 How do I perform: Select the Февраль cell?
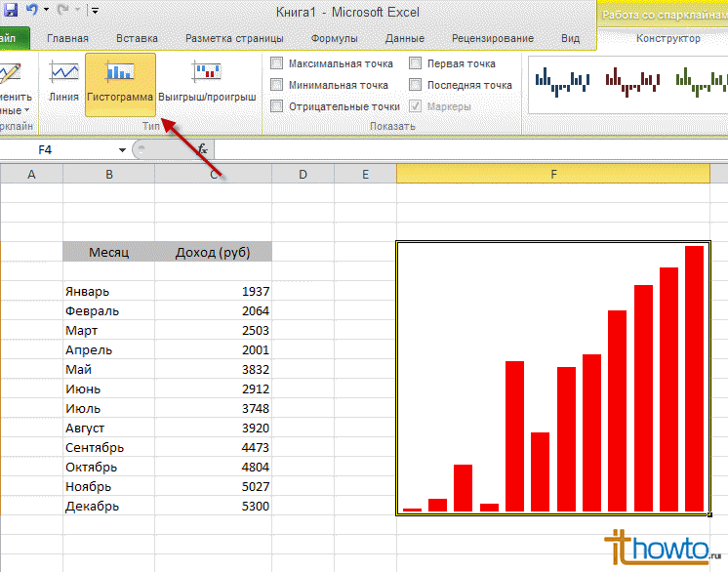(x=109, y=310)
